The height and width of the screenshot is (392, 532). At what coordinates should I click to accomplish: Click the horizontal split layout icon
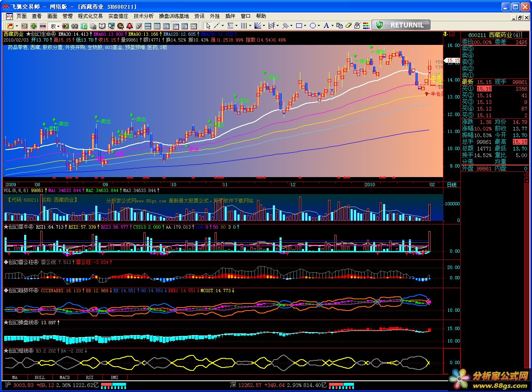(148, 26)
